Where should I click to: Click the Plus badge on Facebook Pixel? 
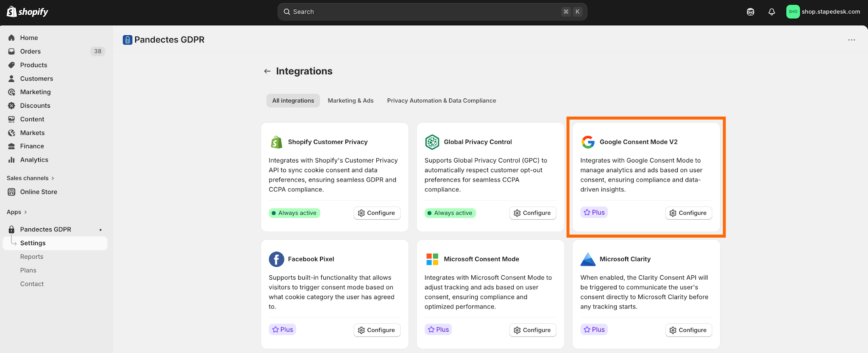pos(282,330)
